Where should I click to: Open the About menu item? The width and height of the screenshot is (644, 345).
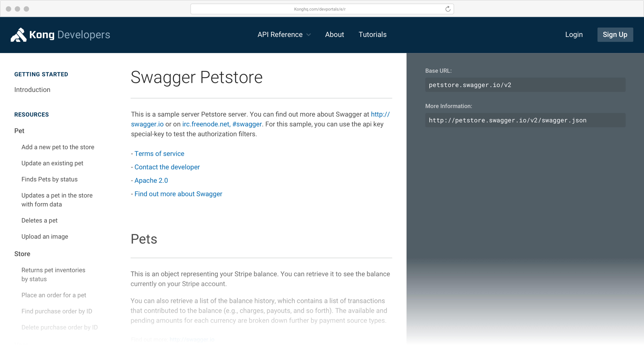pos(334,34)
